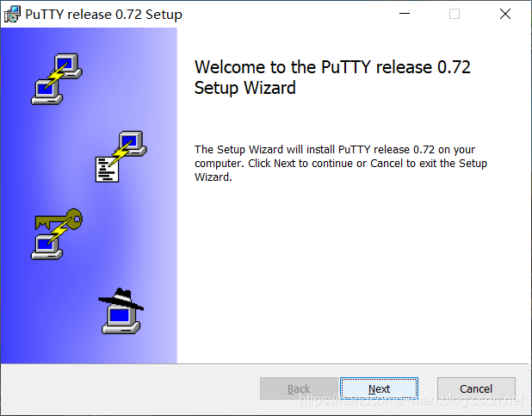Screen dimensions: 532x416
Task: Click the upper computer in PuTTY logo
Action: coord(68,65)
